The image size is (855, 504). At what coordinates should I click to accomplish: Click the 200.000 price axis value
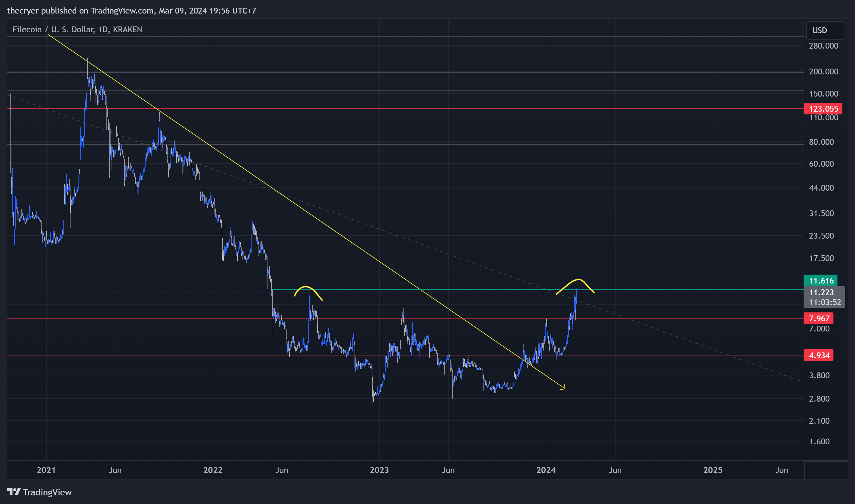click(823, 72)
